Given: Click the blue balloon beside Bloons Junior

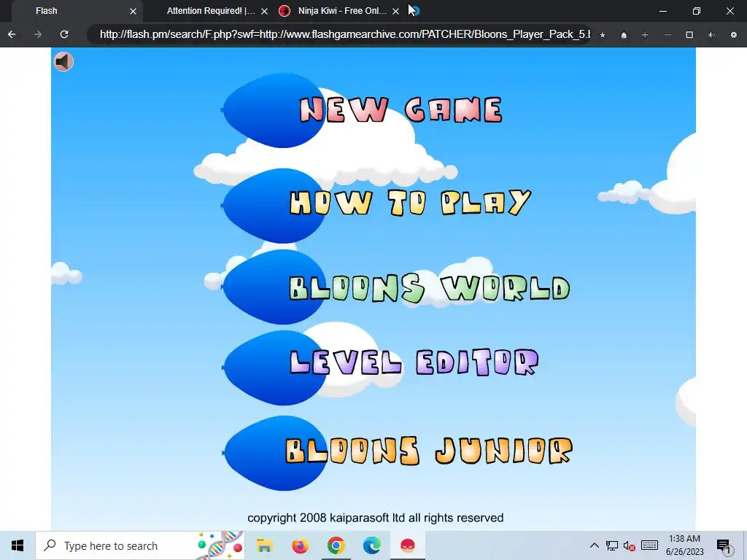Looking at the screenshot, I should (274, 453).
